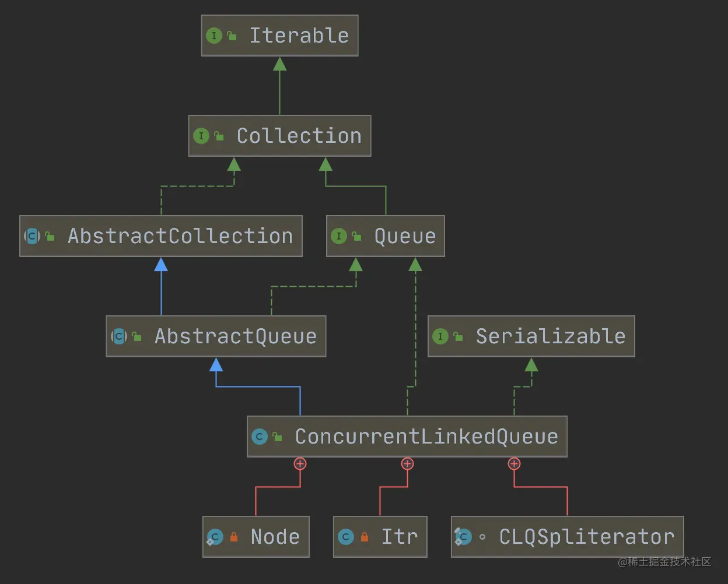
Task: Click the CLQSpliterator inner class box
Action: coord(568,537)
